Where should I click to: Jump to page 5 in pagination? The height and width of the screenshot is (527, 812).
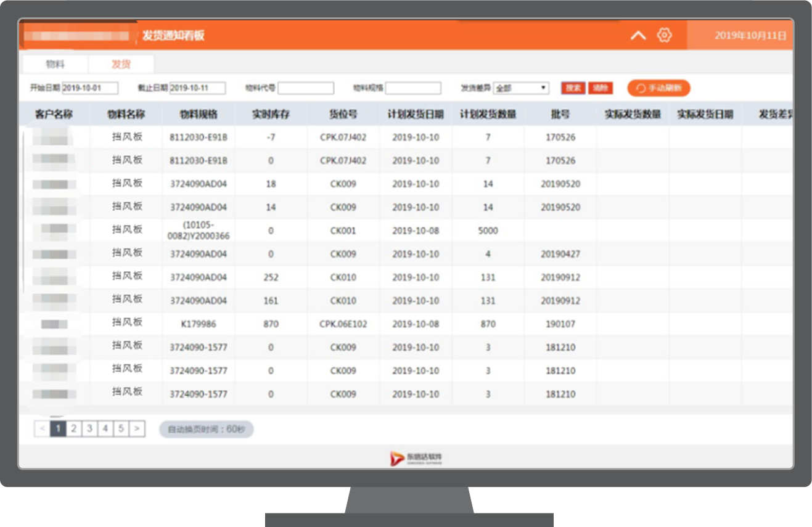click(x=121, y=428)
